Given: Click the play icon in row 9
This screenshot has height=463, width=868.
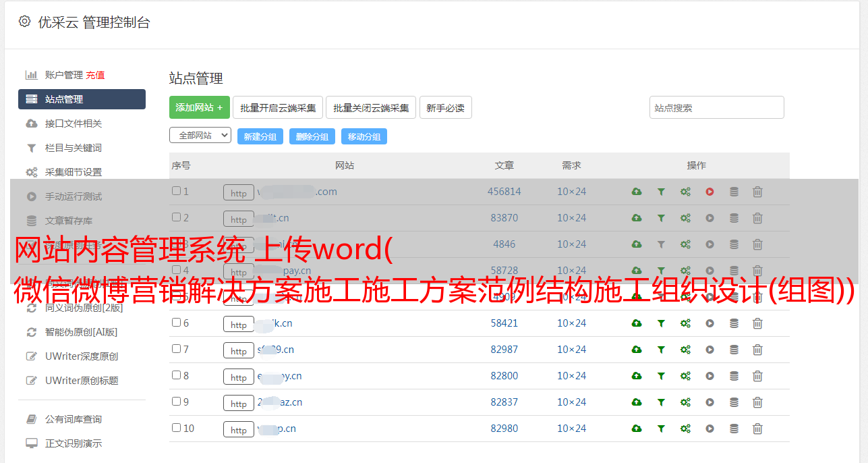Looking at the screenshot, I should coord(710,402).
